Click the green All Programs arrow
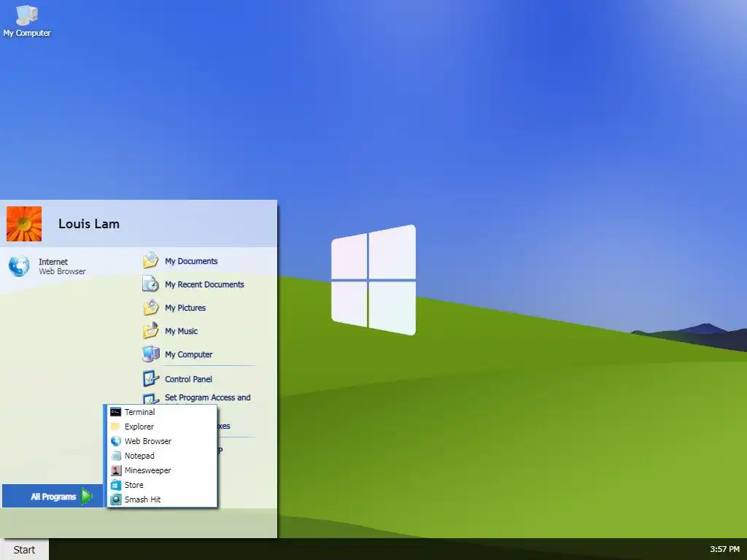 click(x=87, y=496)
